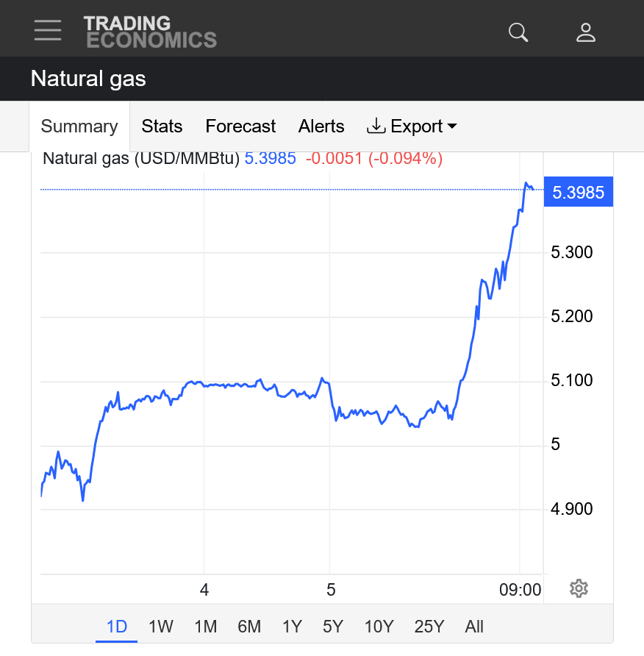Select the 5Y time range
Screen dimensions: 644x656
pyautogui.click(x=333, y=627)
